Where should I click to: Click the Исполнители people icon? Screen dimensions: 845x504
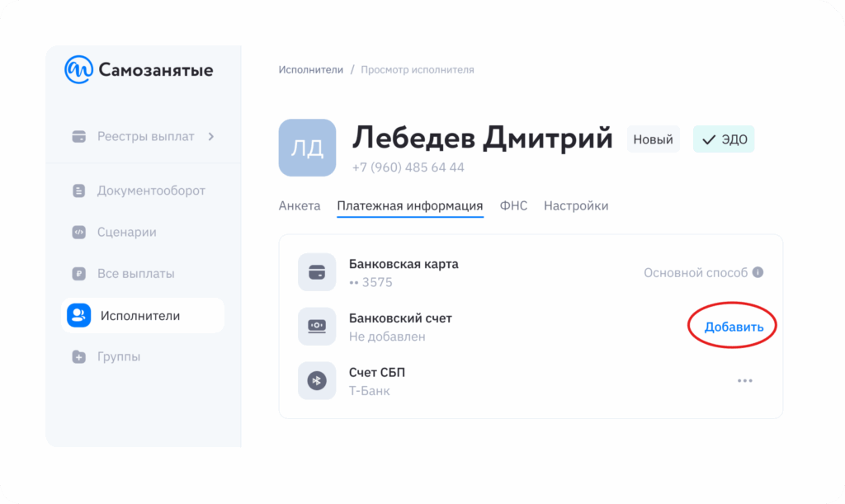click(x=79, y=316)
